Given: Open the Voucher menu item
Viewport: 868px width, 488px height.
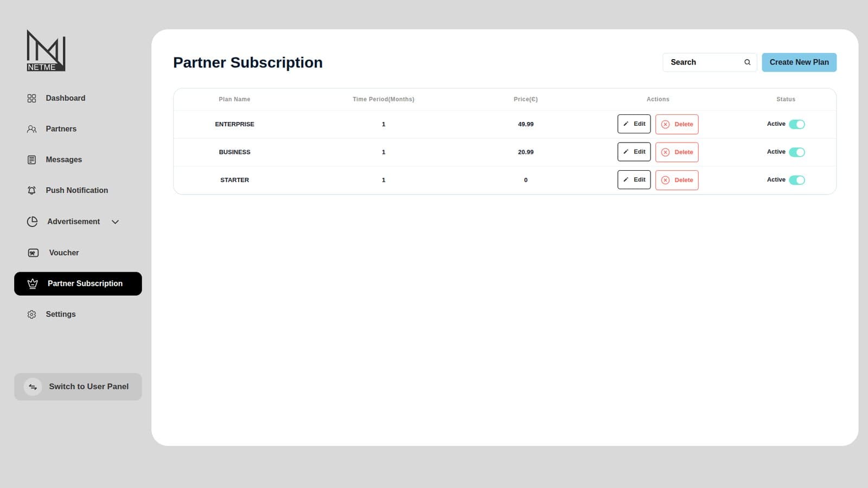Looking at the screenshot, I should (78, 253).
